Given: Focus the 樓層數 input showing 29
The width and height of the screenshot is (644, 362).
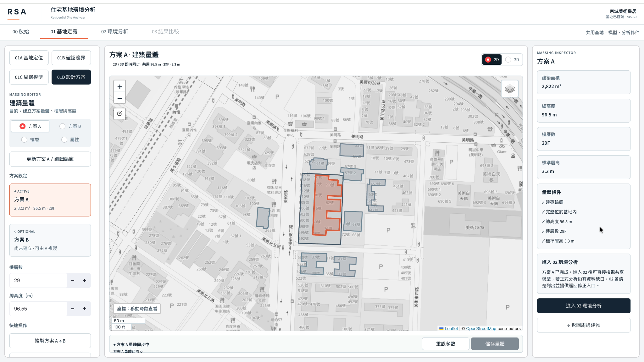Looking at the screenshot, I should click(x=38, y=281).
